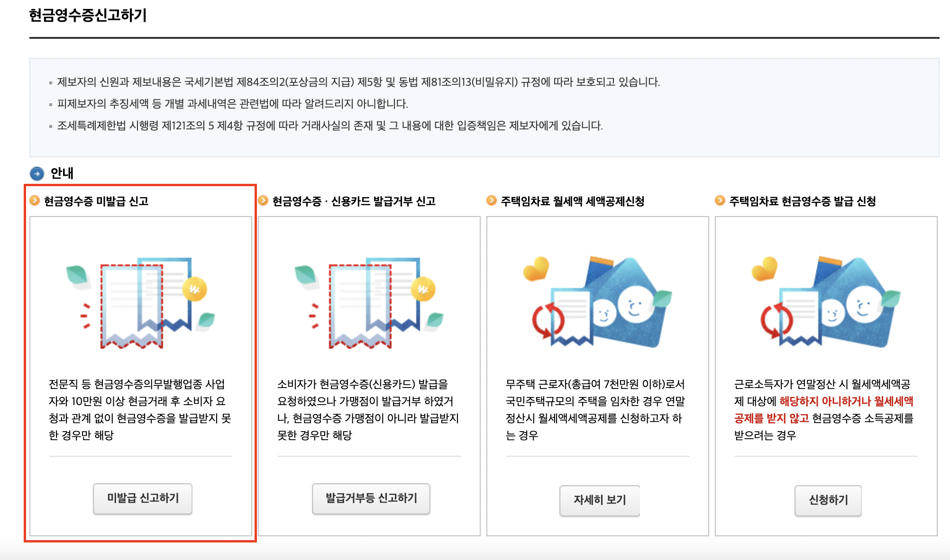Select the 현금영수증 미발급 신고 heading
The image size is (950, 560).
point(96,201)
